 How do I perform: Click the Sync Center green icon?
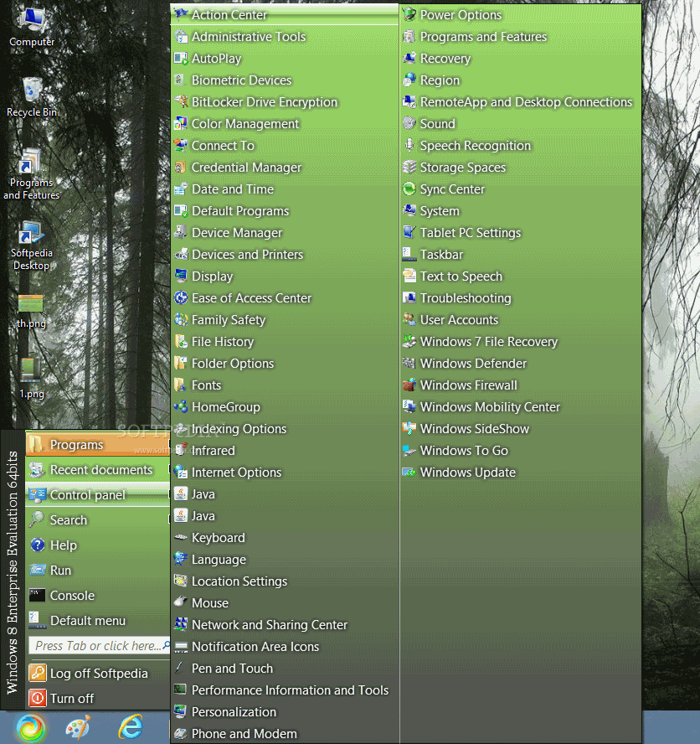pos(409,189)
